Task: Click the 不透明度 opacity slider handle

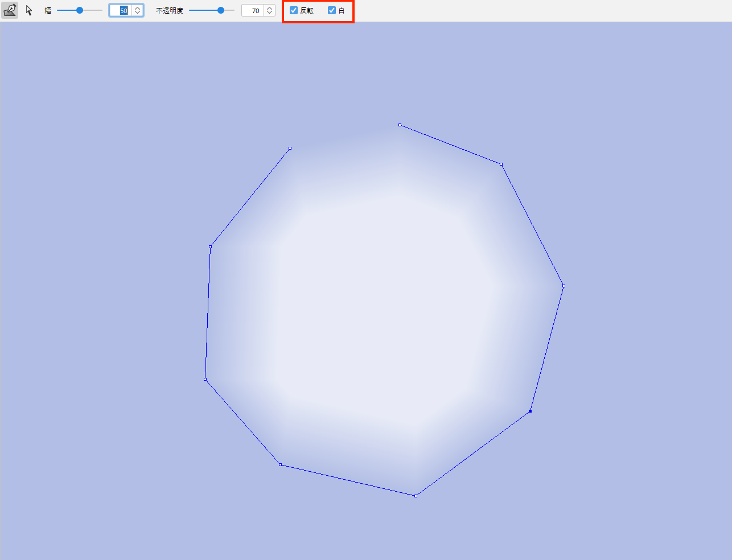Action: click(x=221, y=10)
